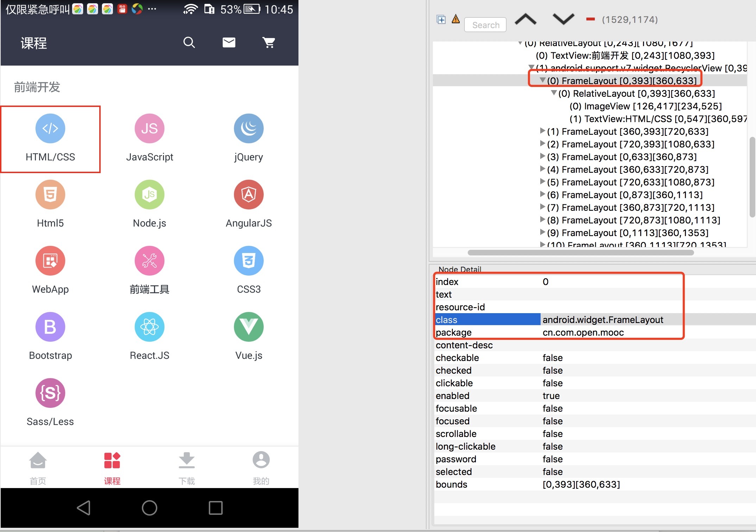Open the HTML/CSS course icon
756x532 pixels.
[50, 128]
